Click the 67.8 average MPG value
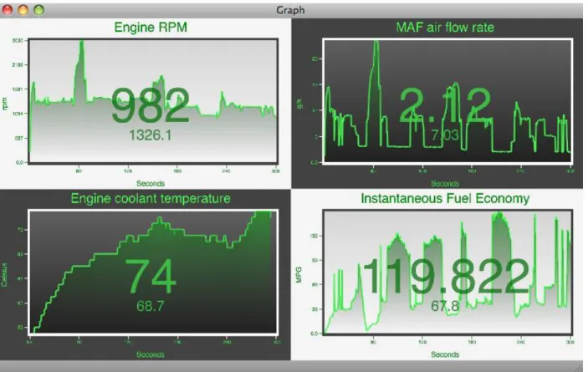The width and height of the screenshot is (588, 372). [445, 306]
